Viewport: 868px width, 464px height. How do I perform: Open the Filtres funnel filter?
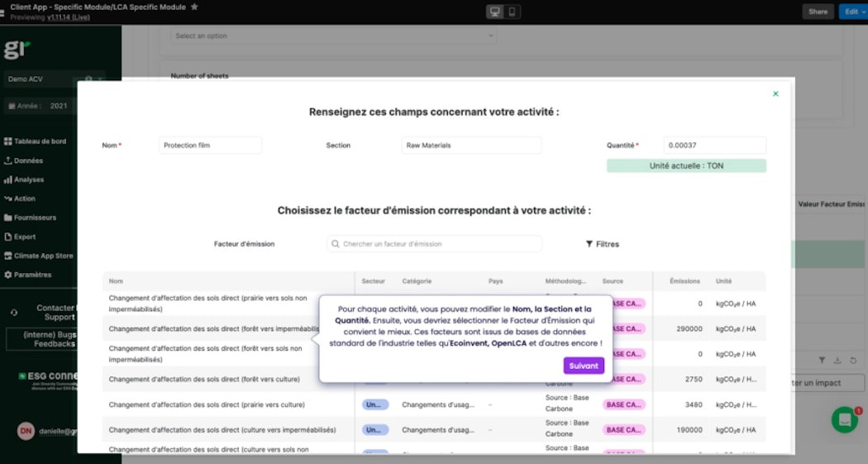[603, 244]
